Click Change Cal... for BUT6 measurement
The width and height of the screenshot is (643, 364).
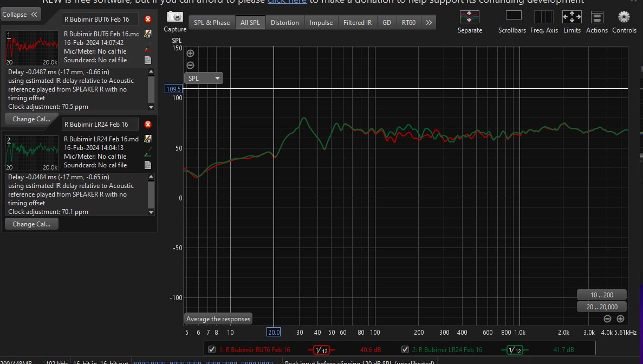point(31,119)
